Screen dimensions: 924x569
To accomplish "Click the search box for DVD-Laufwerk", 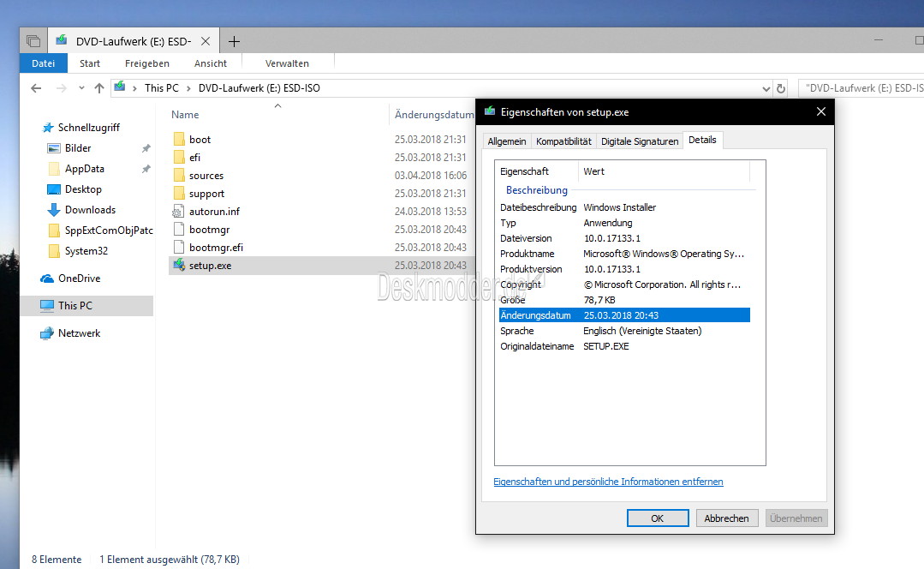I will 861,88.
